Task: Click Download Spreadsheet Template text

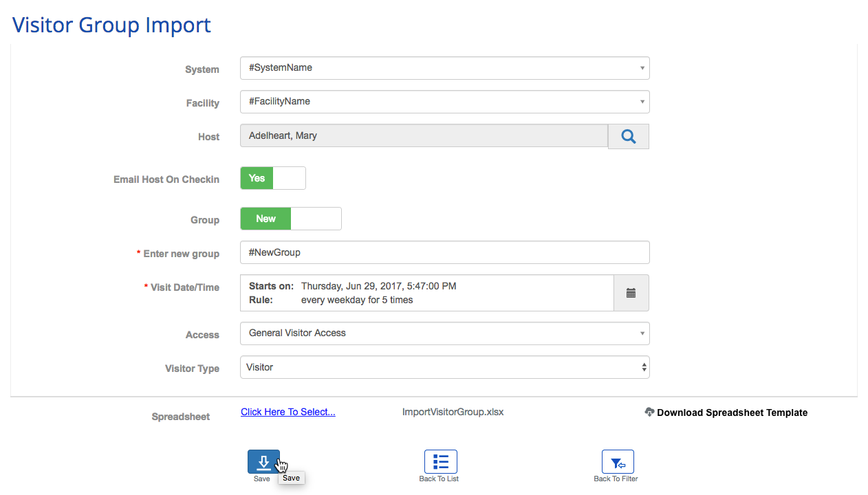Action: coord(732,412)
